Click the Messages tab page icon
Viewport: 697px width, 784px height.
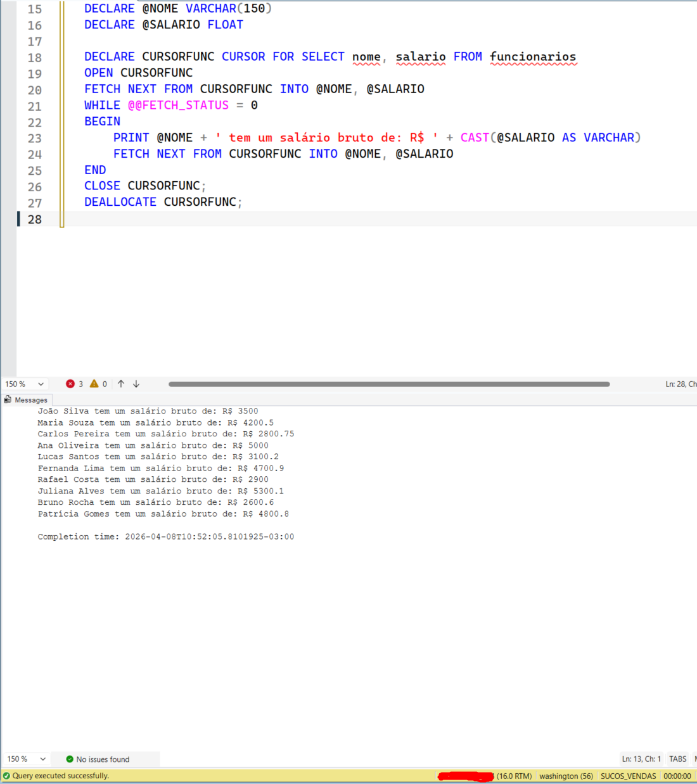click(x=8, y=400)
